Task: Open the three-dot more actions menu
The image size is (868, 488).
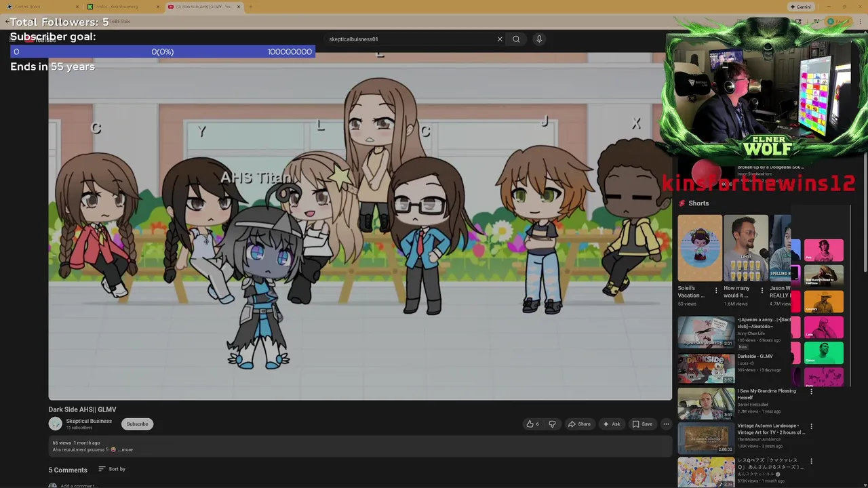Action: [x=666, y=424]
